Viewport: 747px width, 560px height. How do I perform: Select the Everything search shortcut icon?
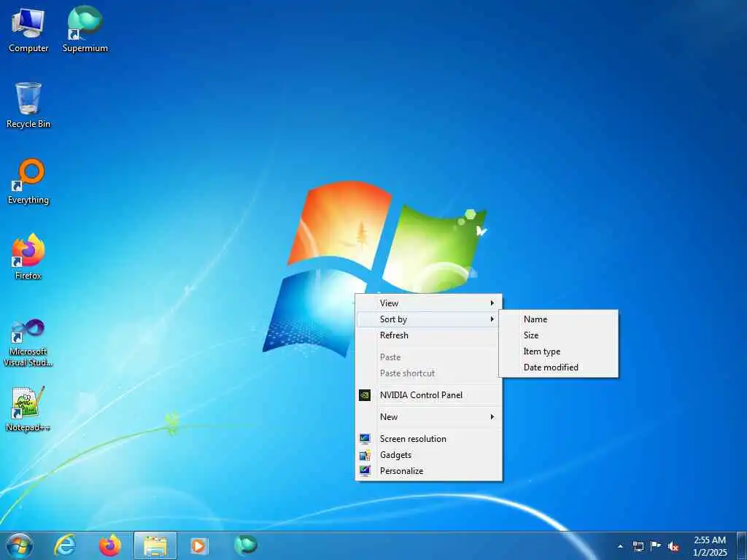pos(28,182)
